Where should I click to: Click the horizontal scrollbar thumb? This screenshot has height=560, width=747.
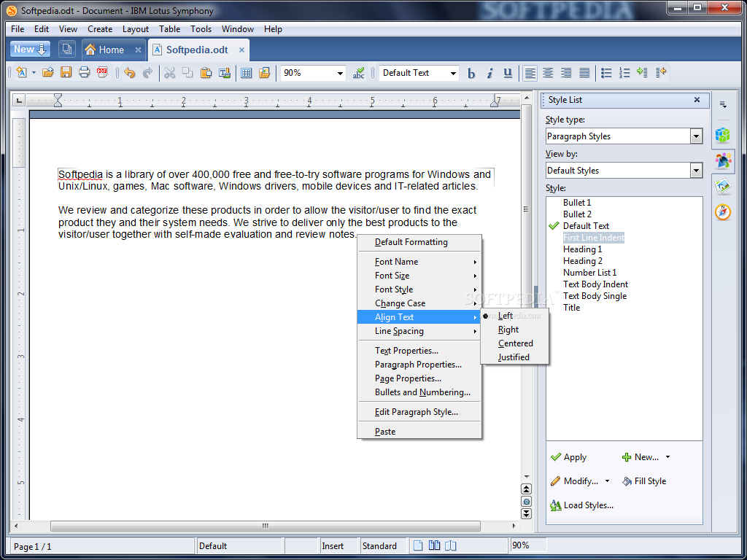click(266, 526)
